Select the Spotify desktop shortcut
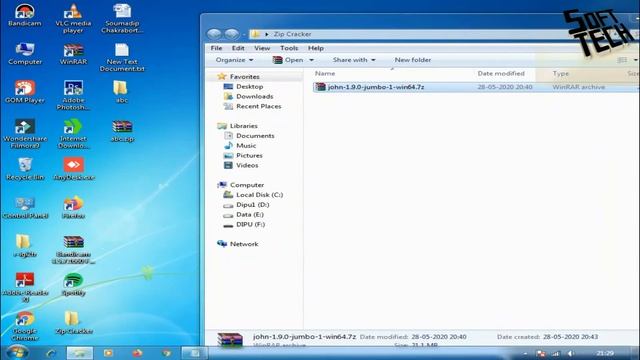The height and width of the screenshot is (360, 640). coord(73,284)
